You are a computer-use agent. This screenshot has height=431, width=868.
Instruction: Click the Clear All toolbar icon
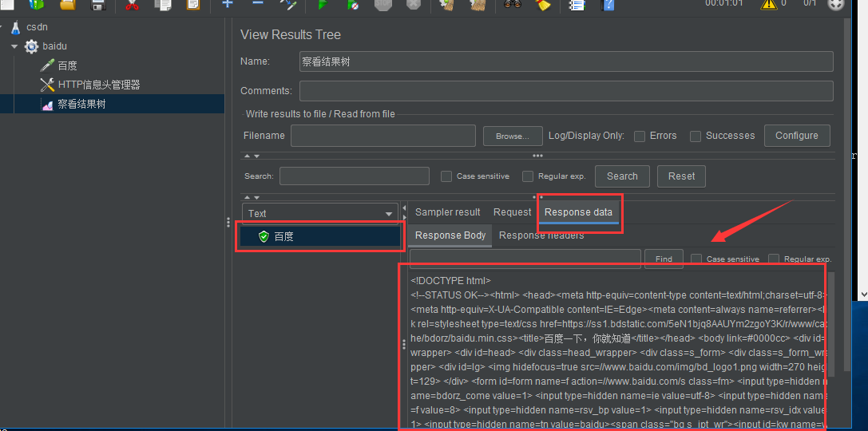(478, 4)
